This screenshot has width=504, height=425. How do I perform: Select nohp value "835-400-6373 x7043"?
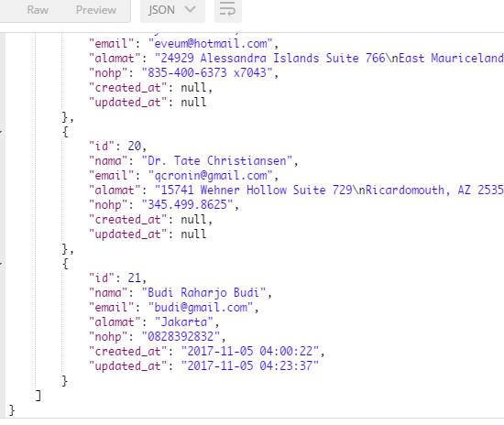pos(207,73)
